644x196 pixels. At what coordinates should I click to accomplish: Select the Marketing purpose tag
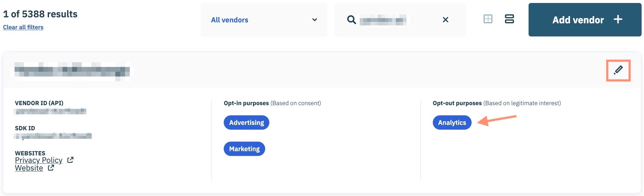coord(244,149)
